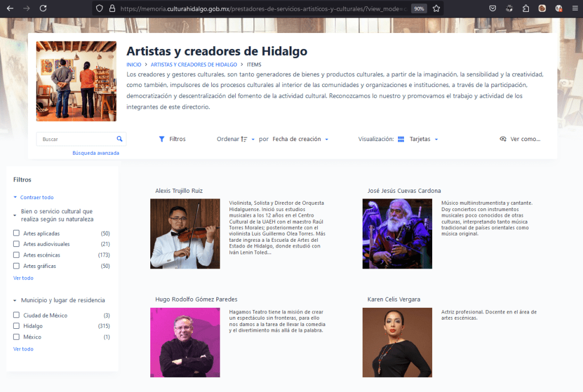Check the Artes aplicadas filter
The image size is (583, 392).
tap(17, 233)
